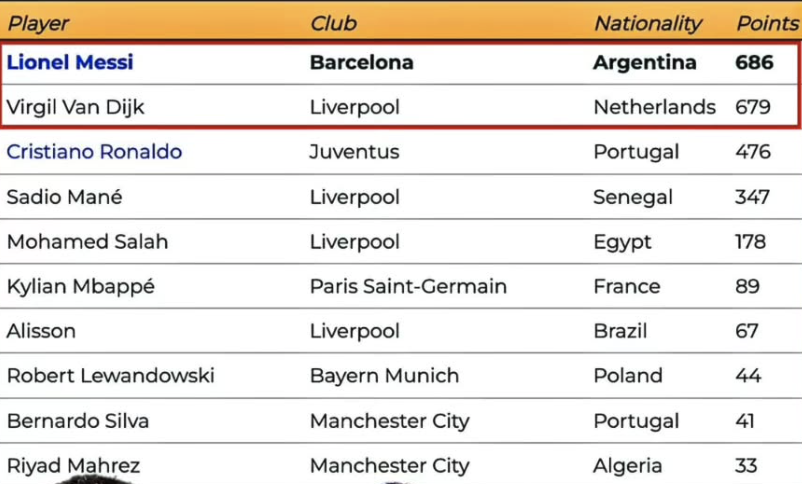Click the Alisson player cell
The height and width of the screenshot is (484, 802).
(x=41, y=331)
